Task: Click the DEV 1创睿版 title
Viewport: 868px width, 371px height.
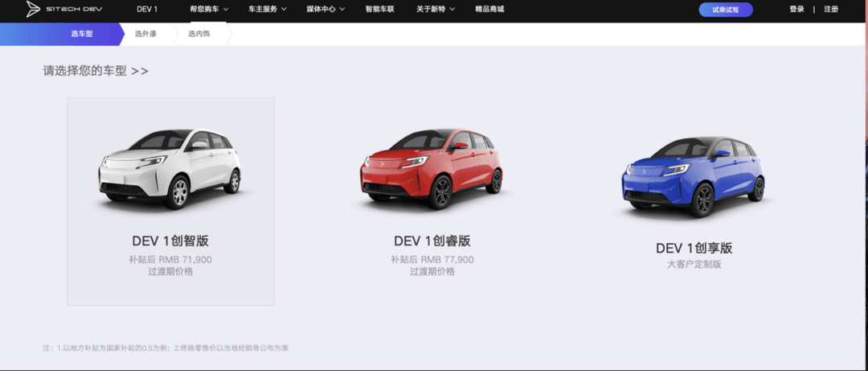Action: tap(432, 241)
